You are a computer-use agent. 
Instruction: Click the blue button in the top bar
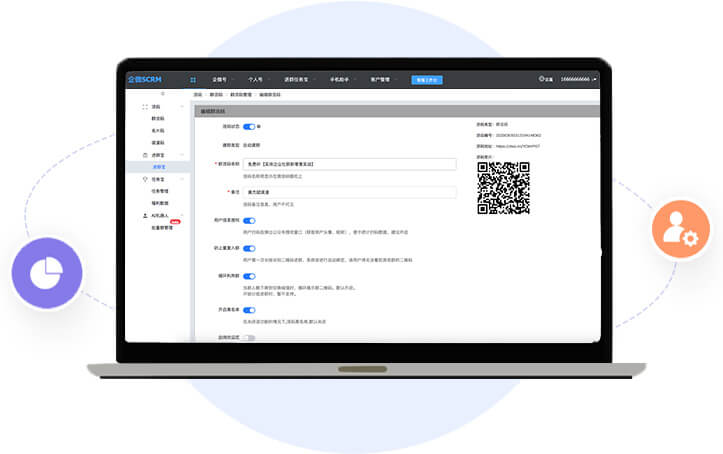point(425,79)
